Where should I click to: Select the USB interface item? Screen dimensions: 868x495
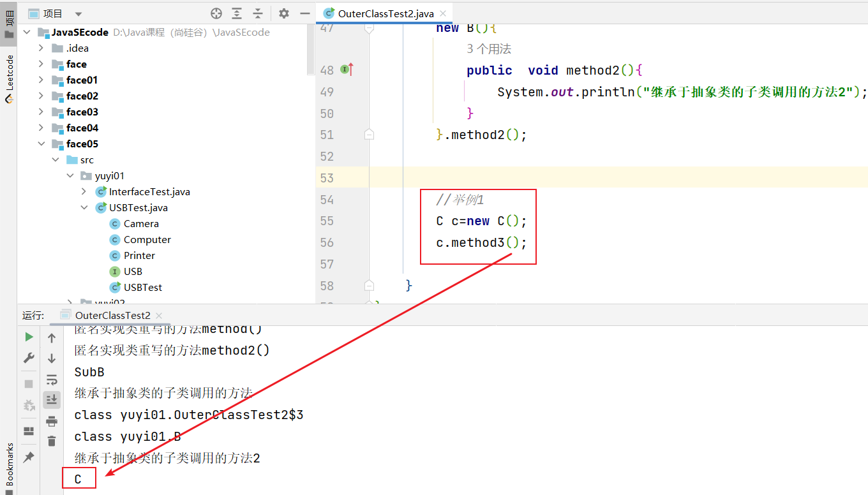point(133,271)
